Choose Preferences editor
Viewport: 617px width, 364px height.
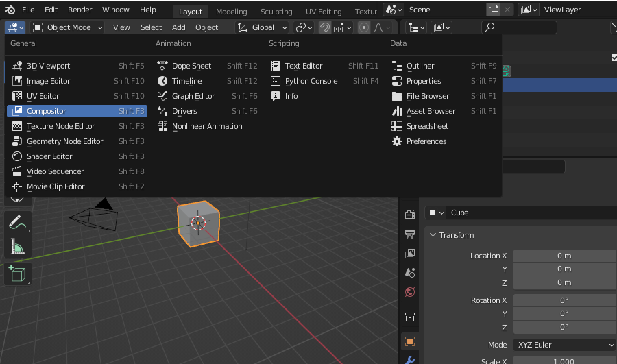pos(444,141)
